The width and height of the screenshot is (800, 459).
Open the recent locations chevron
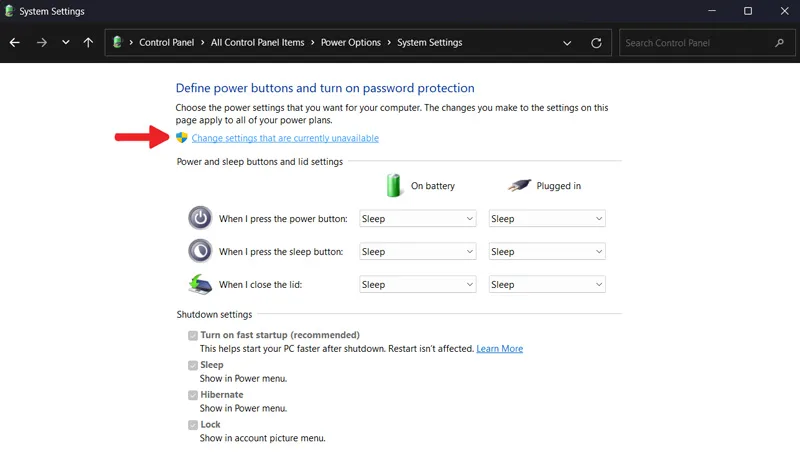click(65, 42)
